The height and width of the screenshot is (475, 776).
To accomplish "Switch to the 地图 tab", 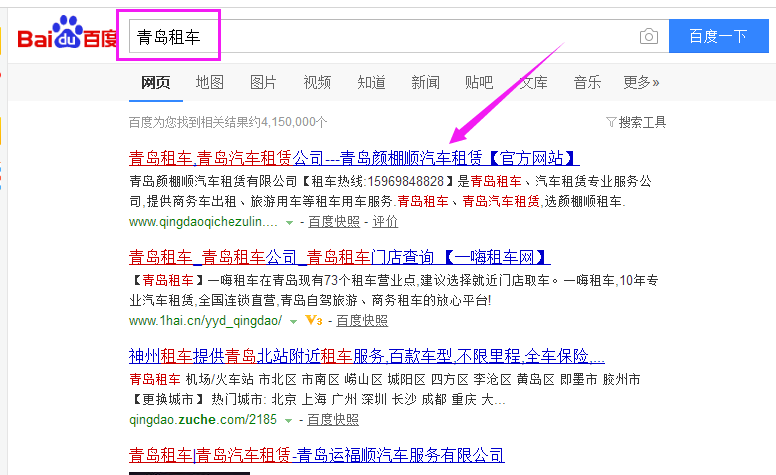I will pos(210,82).
